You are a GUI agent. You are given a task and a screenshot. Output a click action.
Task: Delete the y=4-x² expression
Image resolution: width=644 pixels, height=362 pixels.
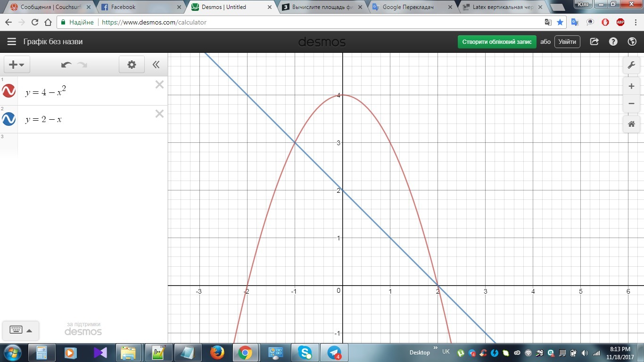(159, 84)
